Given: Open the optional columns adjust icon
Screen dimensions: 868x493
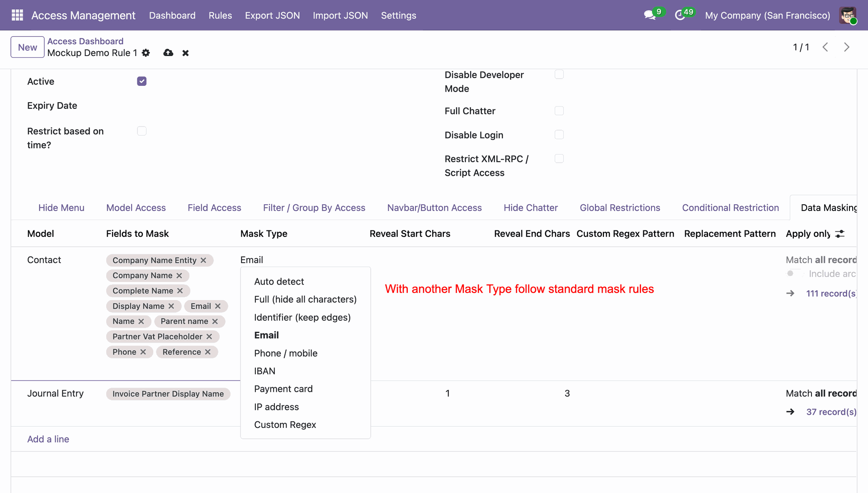Looking at the screenshot, I should [840, 234].
